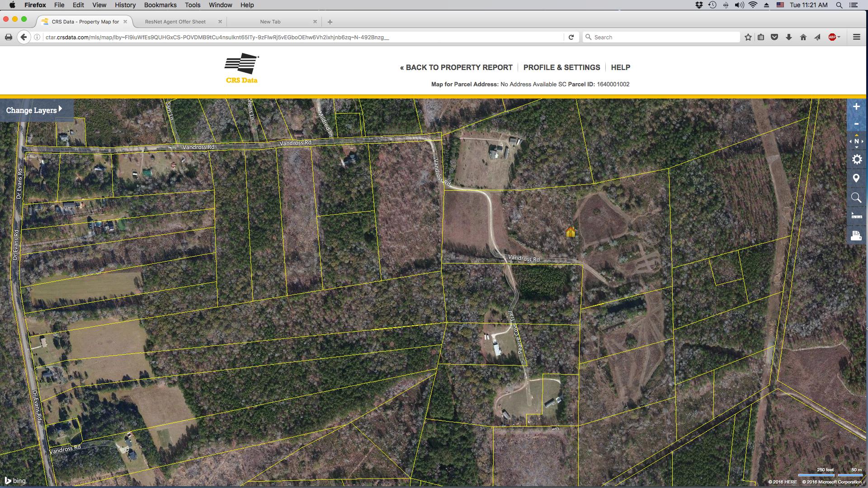The image size is (868, 488).
Task: Open Profile & Settings link
Action: 562,67
